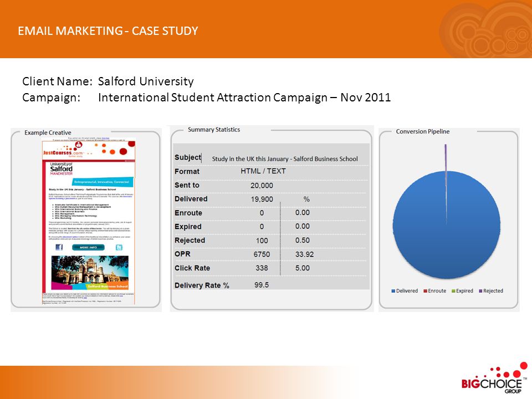Click the Delivered legend swatch
The height and width of the screenshot is (399, 532).
393,291
